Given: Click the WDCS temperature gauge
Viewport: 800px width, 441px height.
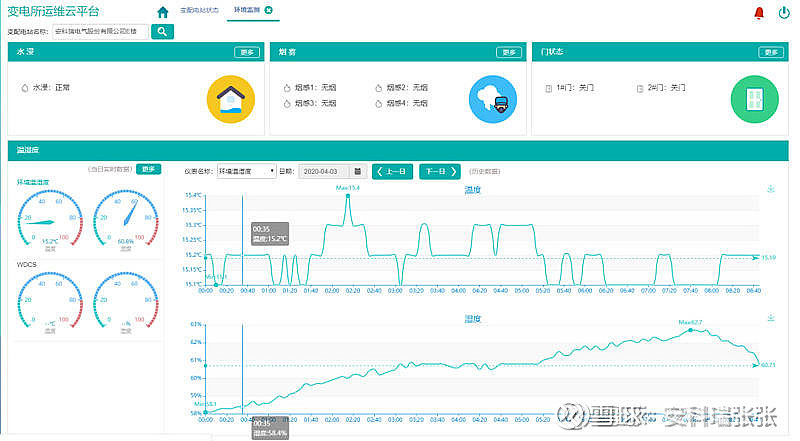Looking at the screenshot, I should click(x=50, y=303).
